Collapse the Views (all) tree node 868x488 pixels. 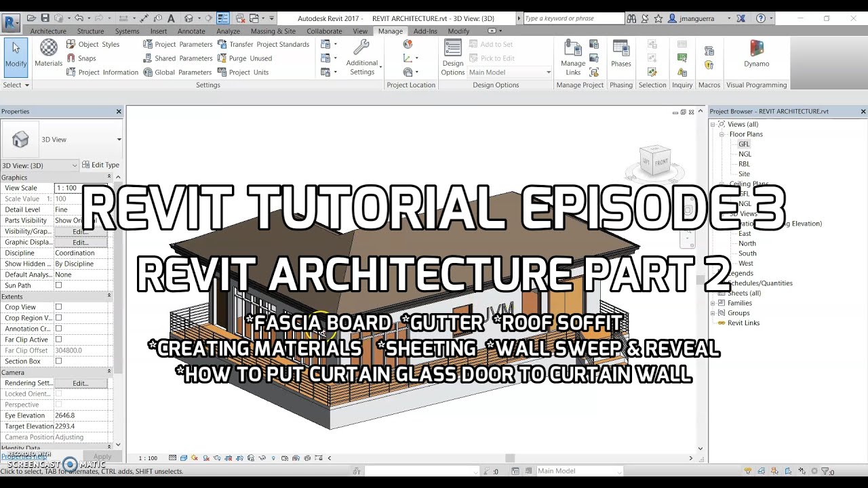713,124
